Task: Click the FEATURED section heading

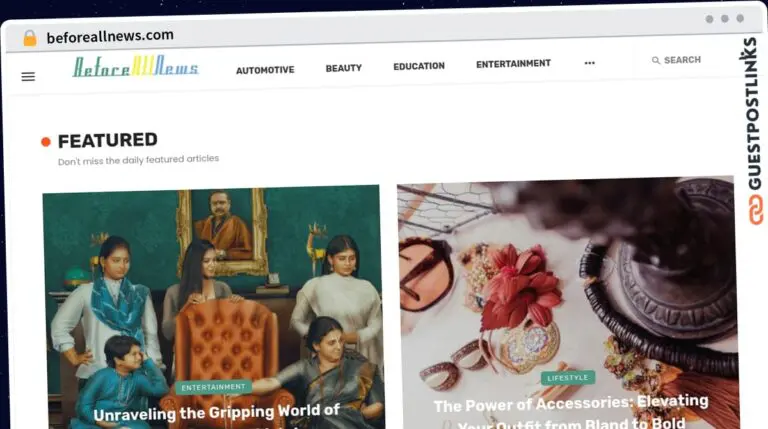Action: (x=108, y=141)
